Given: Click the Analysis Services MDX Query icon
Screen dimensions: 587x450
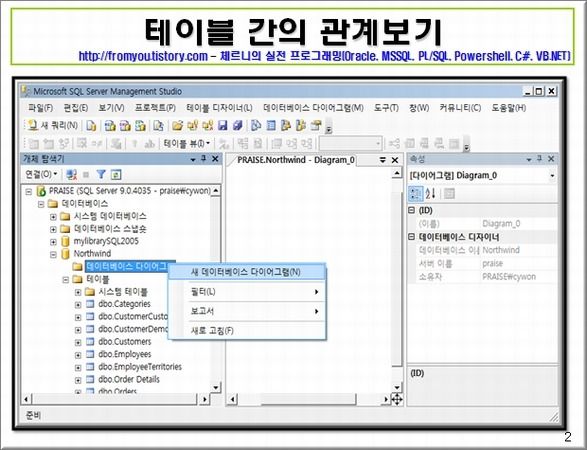Looking at the screenshot, I should pyautogui.click(x=110, y=126).
